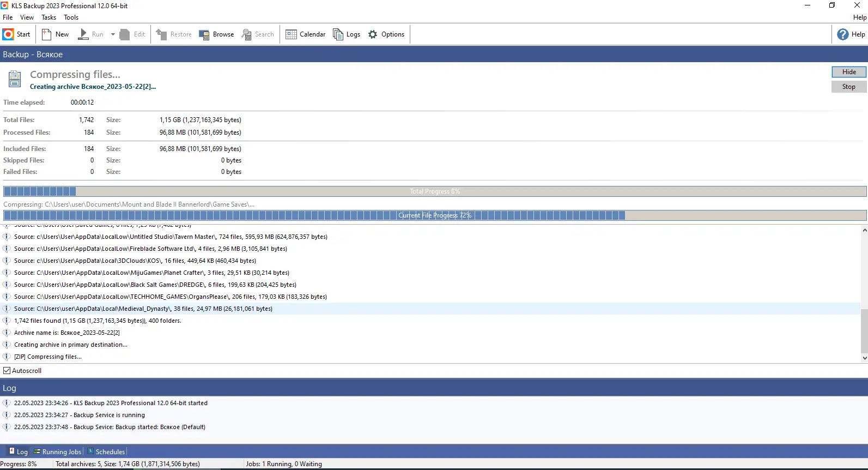The width and height of the screenshot is (868, 470).
Task: Click the Run toolbar icon
Action: pyautogui.click(x=83, y=34)
